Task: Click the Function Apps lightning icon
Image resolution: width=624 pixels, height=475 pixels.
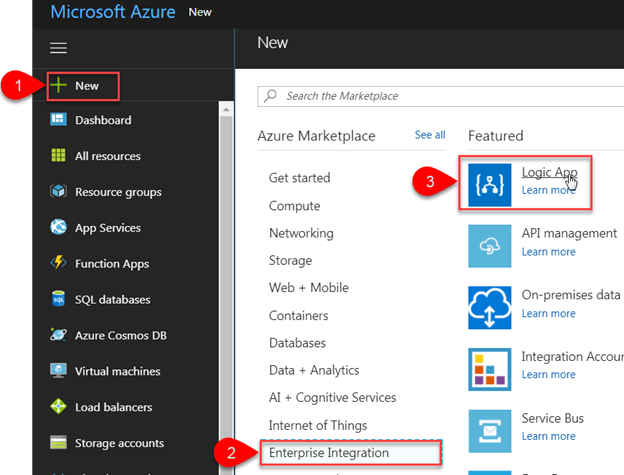Action: (58, 264)
